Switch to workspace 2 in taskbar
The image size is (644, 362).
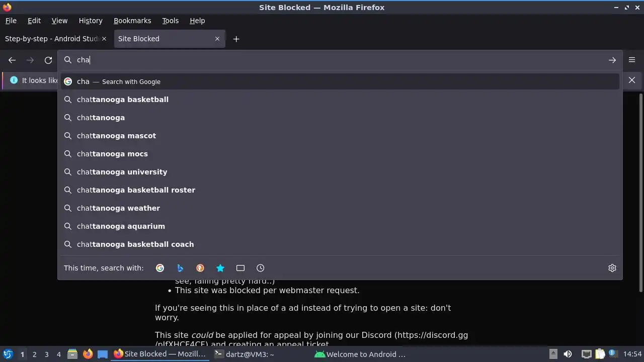(x=34, y=354)
